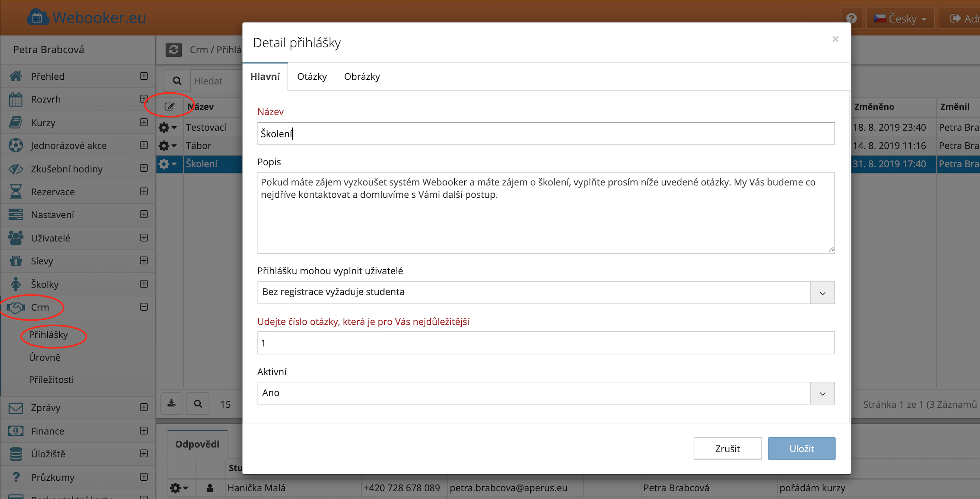Click the help question mark icon

[852, 18]
